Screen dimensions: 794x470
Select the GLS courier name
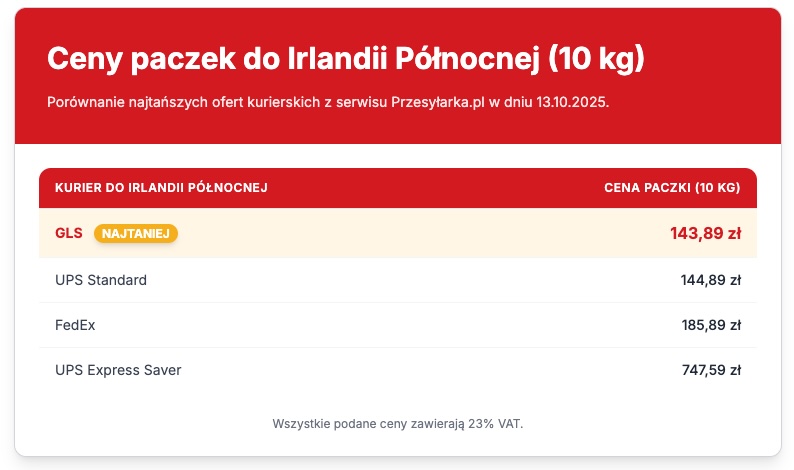click(68, 234)
